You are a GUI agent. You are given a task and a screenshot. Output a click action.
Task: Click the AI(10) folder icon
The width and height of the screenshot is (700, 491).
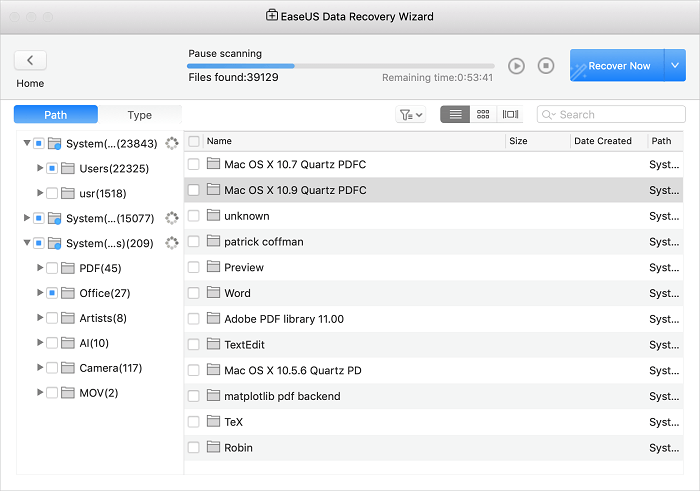point(68,343)
